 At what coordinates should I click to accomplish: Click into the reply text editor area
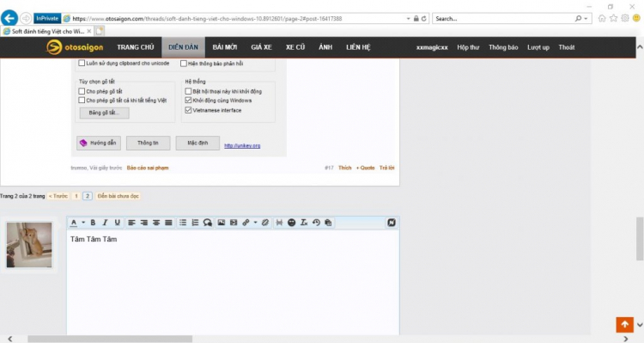(x=233, y=283)
